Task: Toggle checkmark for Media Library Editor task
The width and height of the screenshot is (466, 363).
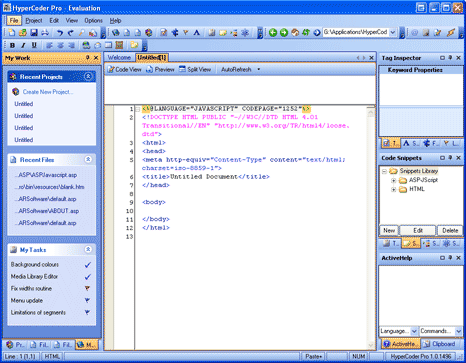Action: point(88,277)
